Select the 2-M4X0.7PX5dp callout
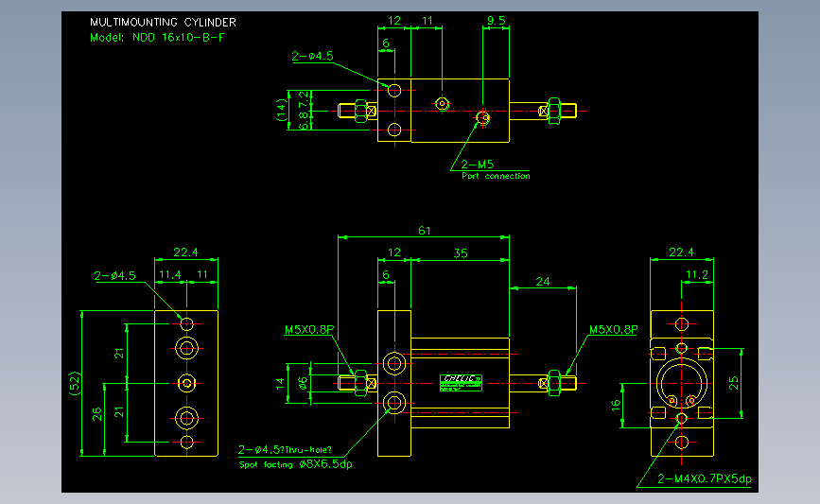This screenshot has height=504, width=820. coord(705,478)
